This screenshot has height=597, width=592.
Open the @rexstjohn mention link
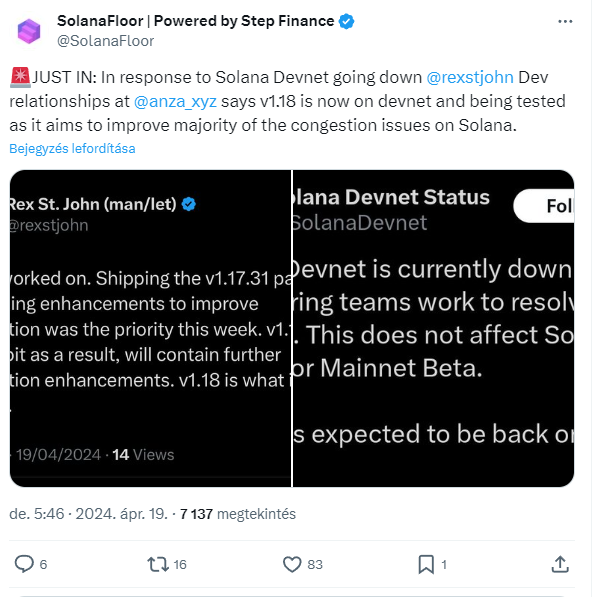pos(470,77)
